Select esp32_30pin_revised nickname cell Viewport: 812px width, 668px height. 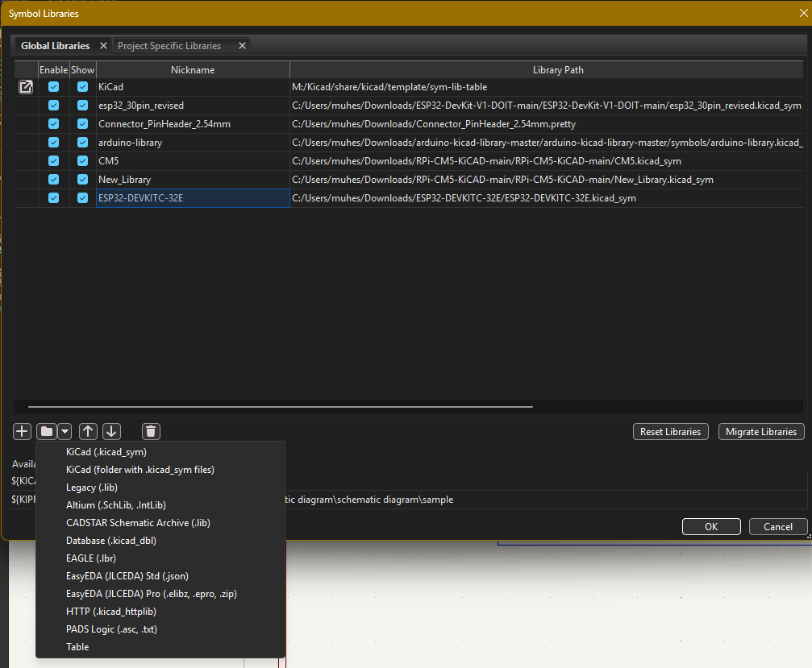point(193,106)
